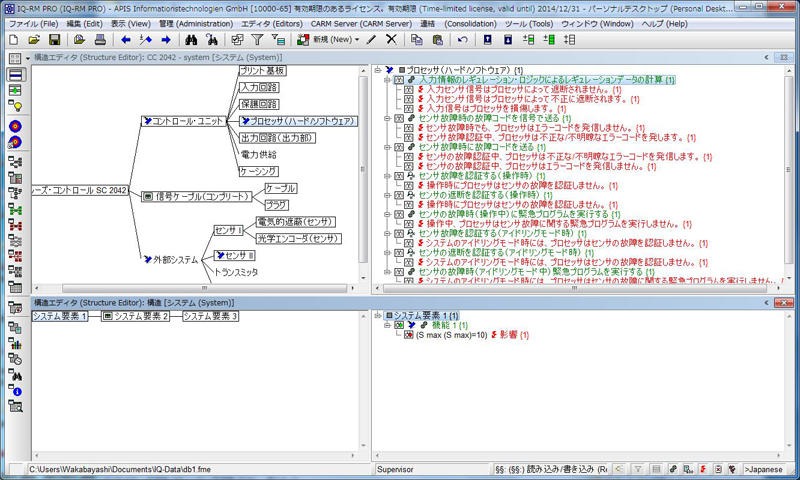Collapse the '入力情報のレギュレーション' function node
Viewport: 800px width, 480px height.
tap(387, 80)
